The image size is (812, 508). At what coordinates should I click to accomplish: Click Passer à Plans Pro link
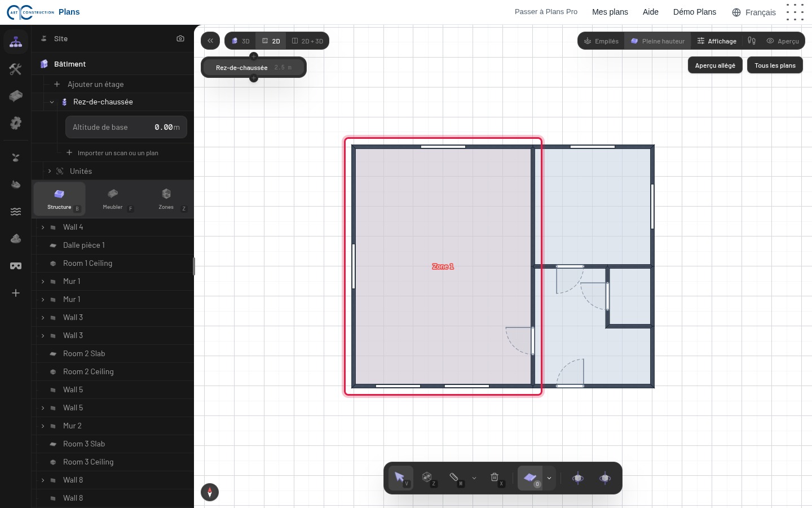(546, 12)
